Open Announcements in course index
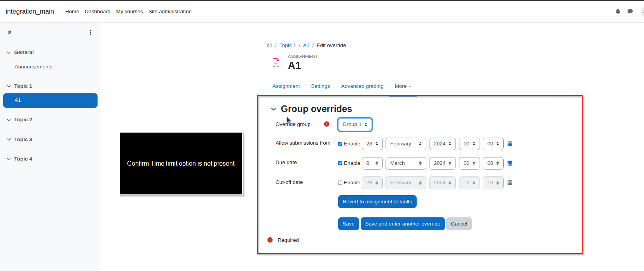The width and height of the screenshot is (644, 271). (33, 67)
